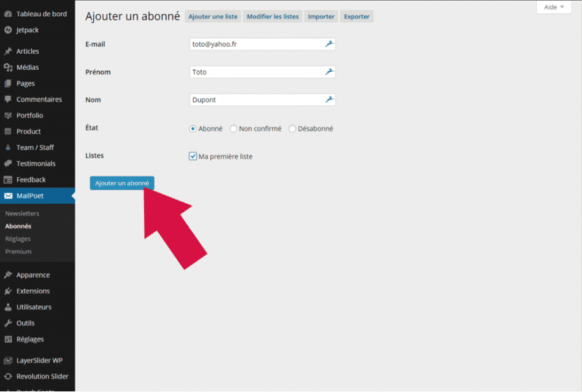The image size is (582, 392).
Task: Open the Newsletters submenu item
Action: (x=22, y=213)
